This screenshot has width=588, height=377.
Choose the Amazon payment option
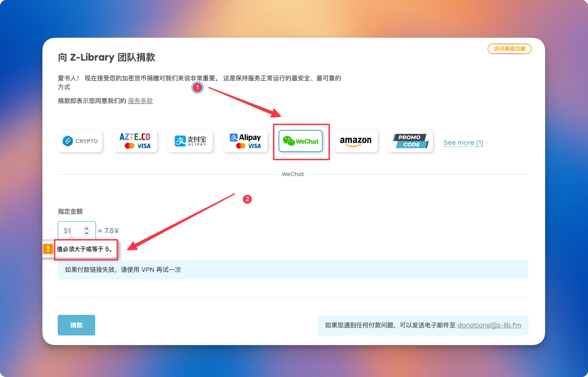coord(356,141)
